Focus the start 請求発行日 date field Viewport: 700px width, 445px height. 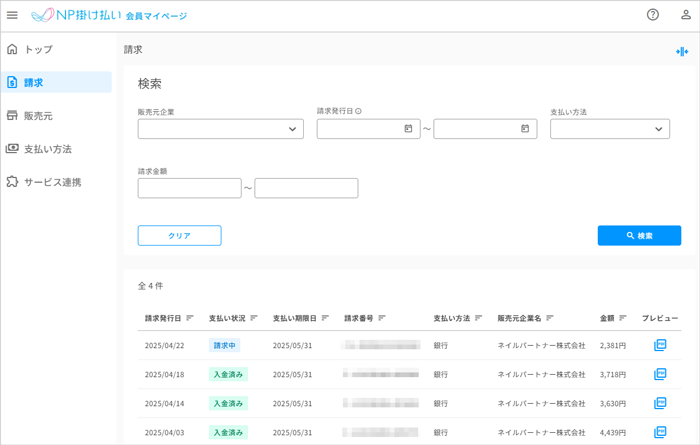[x=369, y=129]
